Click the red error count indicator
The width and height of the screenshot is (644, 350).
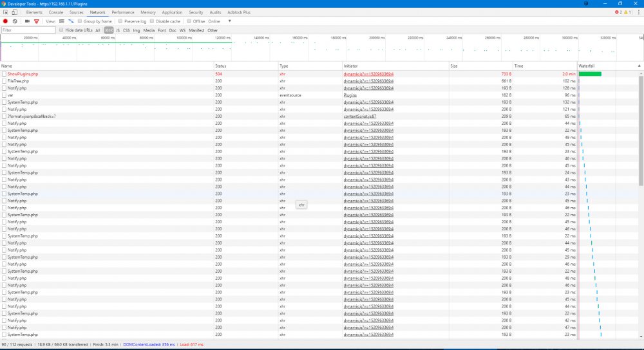point(618,12)
